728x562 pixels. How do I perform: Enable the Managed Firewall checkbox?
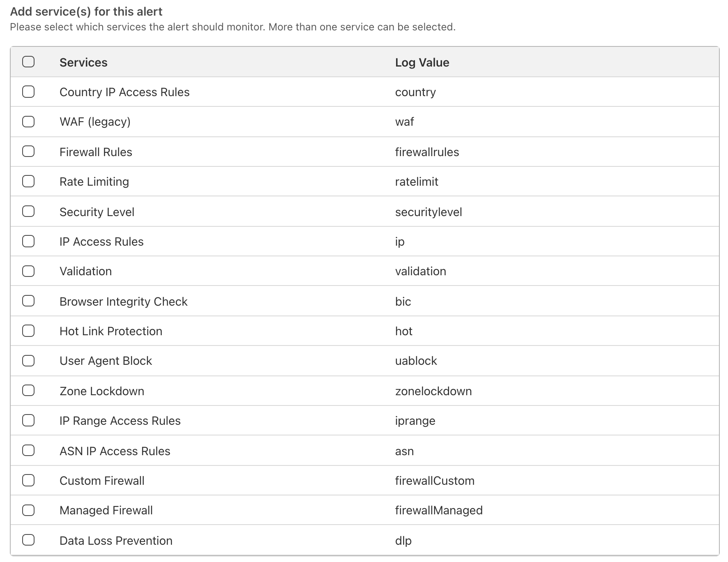[28, 510]
